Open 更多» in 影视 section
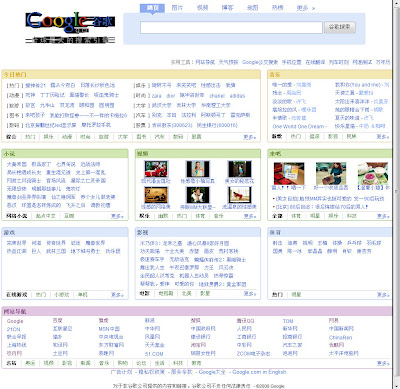The height and width of the screenshot is (389, 400). 250,294
